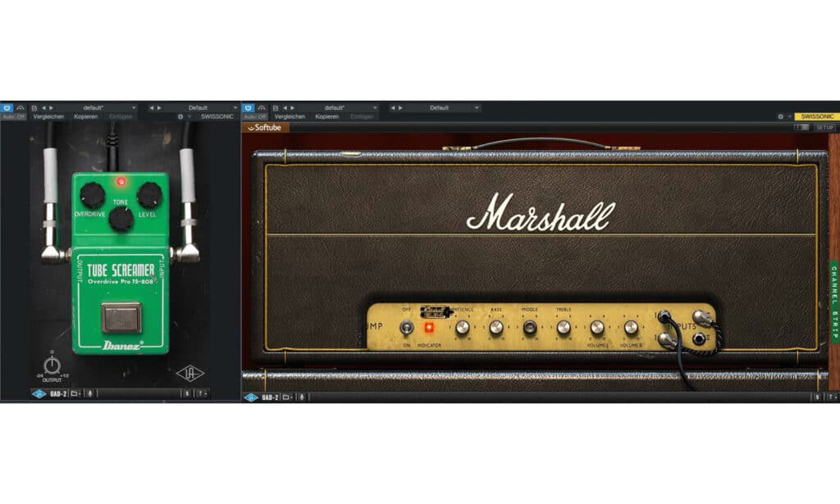The image size is (840, 504).
Task: Open folder preset menu in Marshall footer
Action: (288, 397)
